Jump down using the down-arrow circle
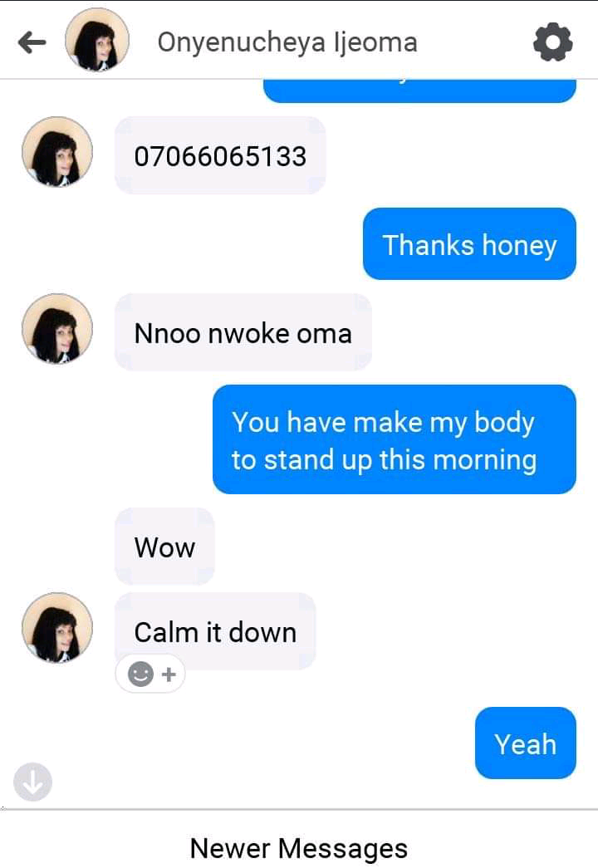Image resolution: width=598 pixels, height=868 pixels. 32,782
